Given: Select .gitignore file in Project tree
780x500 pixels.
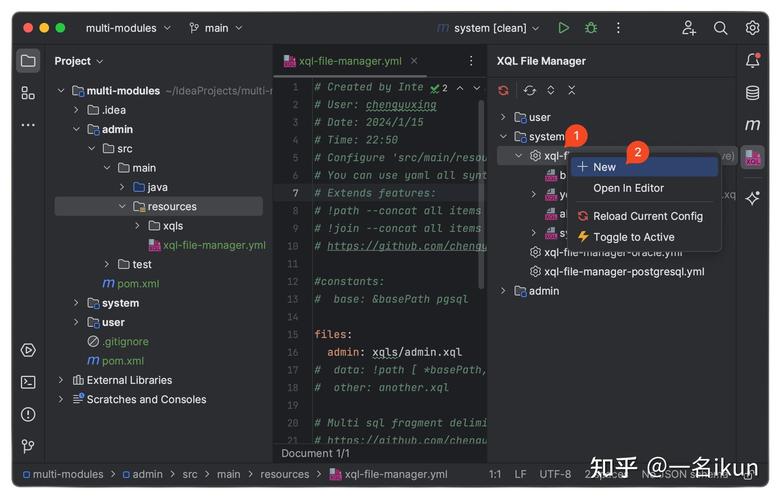Looking at the screenshot, I should click(x=118, y=342).
